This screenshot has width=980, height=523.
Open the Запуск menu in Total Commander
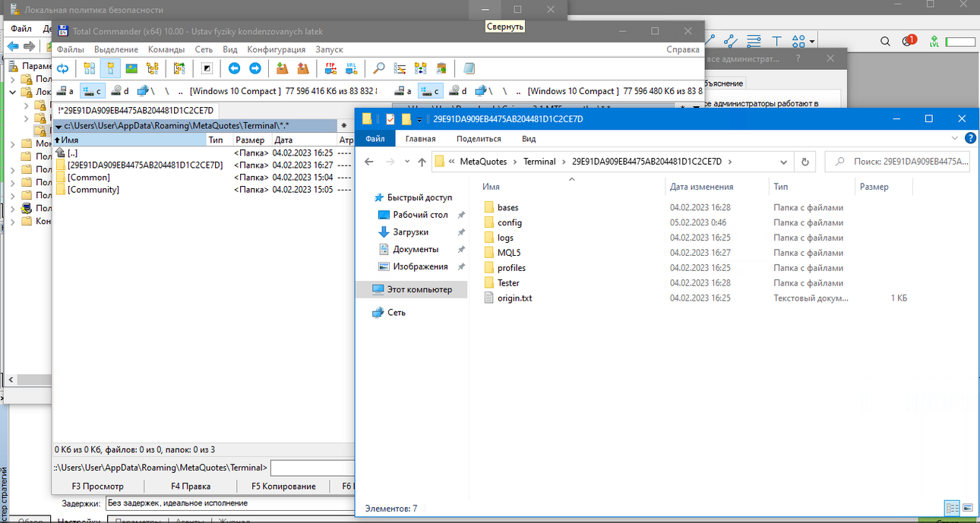(x=330, y=49)
